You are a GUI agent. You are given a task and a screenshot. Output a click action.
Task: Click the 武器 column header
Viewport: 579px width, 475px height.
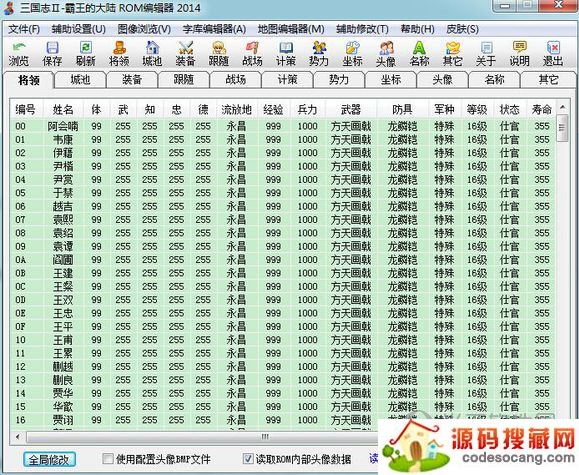point(350,109)
